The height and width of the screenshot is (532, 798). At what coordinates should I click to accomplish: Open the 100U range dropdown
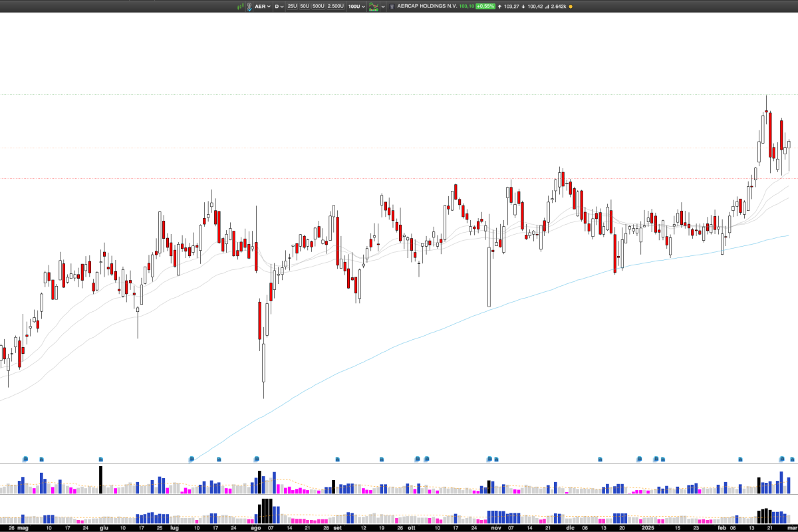coord(356,6)
